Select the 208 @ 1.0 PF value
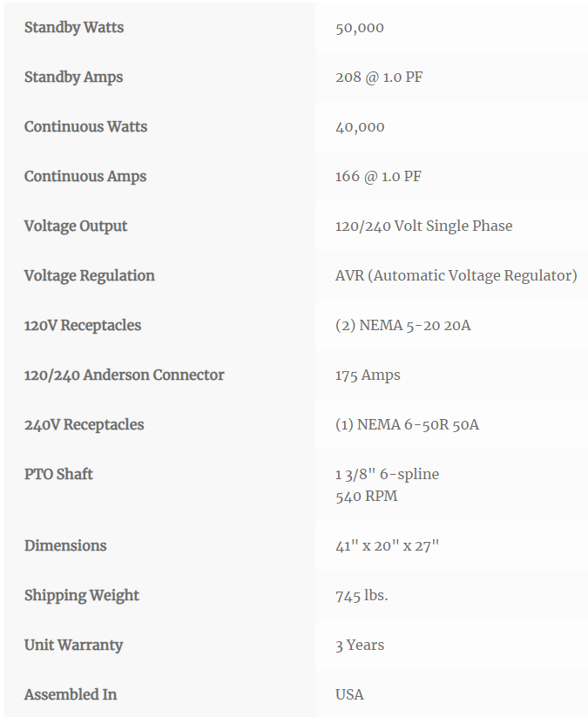588x717 pixels. (379, 78)
